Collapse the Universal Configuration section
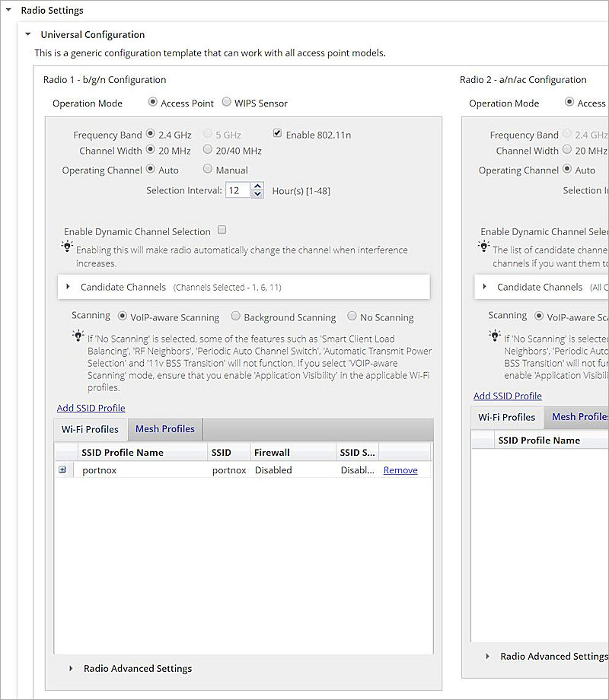 (x=28, y=34)
